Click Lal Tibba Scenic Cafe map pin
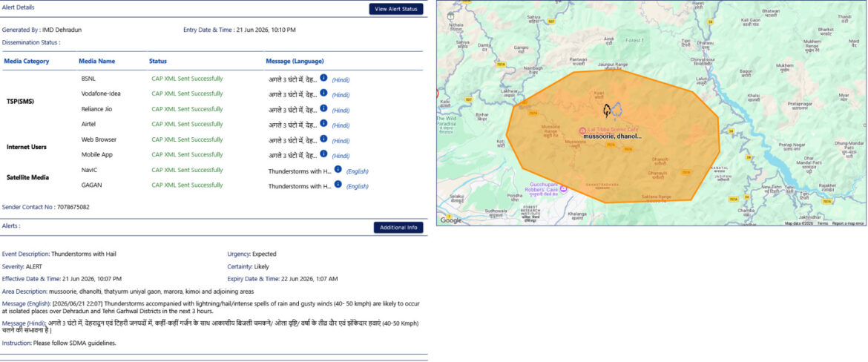Screen dimensions: 868x362 (x=582, y=131)
